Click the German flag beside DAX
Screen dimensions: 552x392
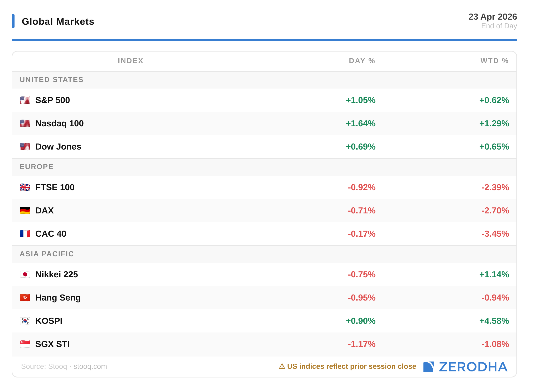[x=25, y=211]
